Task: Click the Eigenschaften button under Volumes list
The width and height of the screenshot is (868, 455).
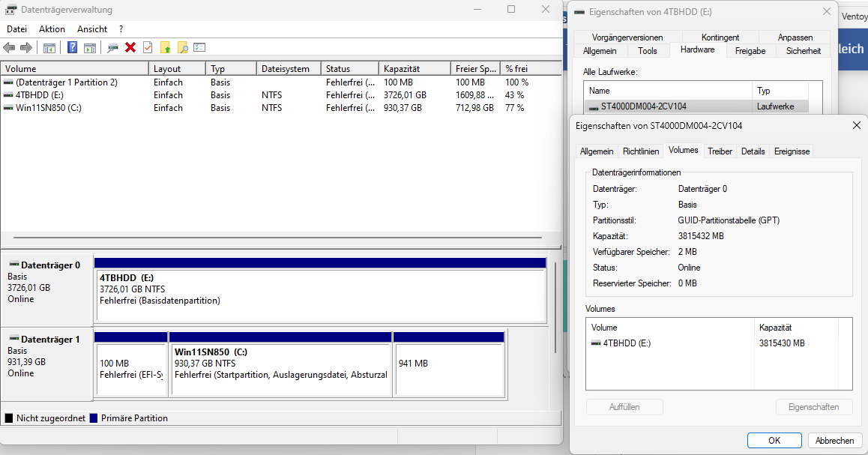Action: pos(814,407)
